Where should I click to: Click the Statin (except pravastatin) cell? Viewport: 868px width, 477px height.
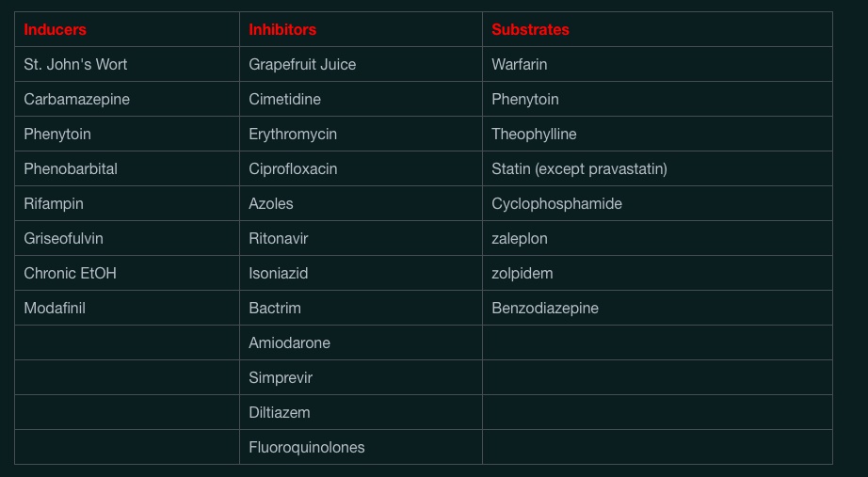(x=579, y=168)
